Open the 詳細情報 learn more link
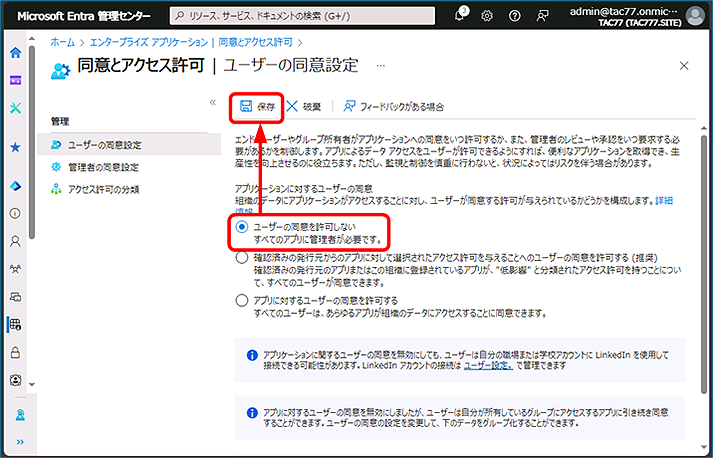 [663, 201]
